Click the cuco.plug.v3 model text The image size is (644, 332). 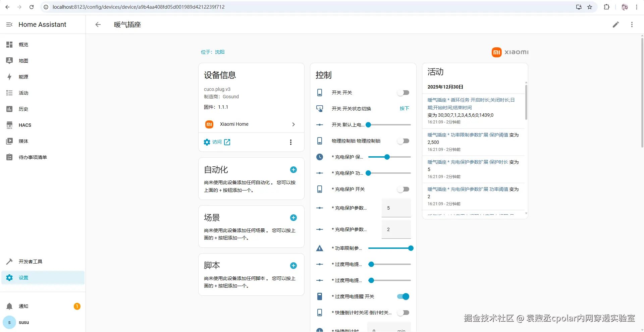tap(217, 89)
